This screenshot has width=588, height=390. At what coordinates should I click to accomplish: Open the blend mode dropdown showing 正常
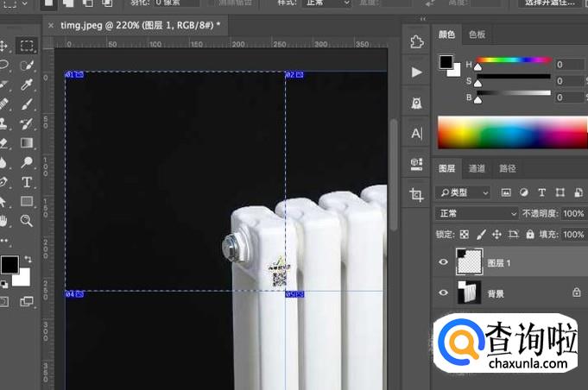(x=477, y=213)
